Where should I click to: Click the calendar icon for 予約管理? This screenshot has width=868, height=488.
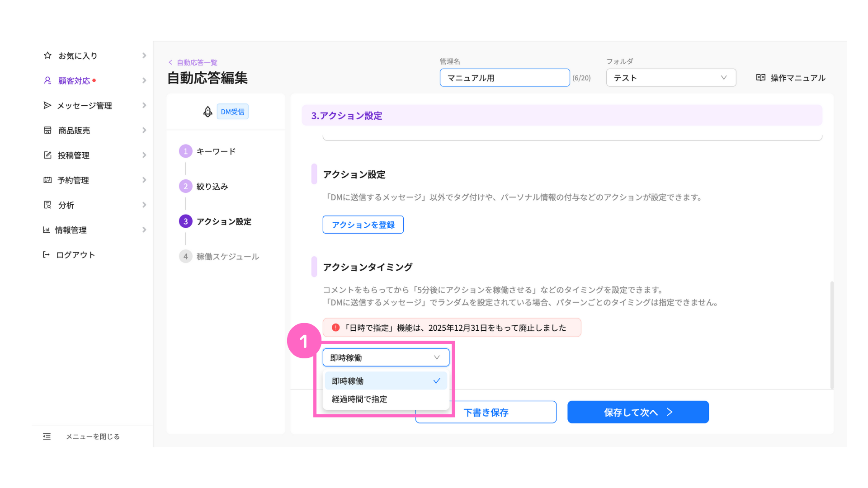pyautogui.click(x=47, y=180)
